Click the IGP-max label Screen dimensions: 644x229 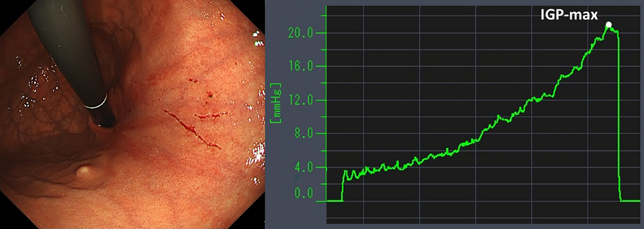coord(569,15)
